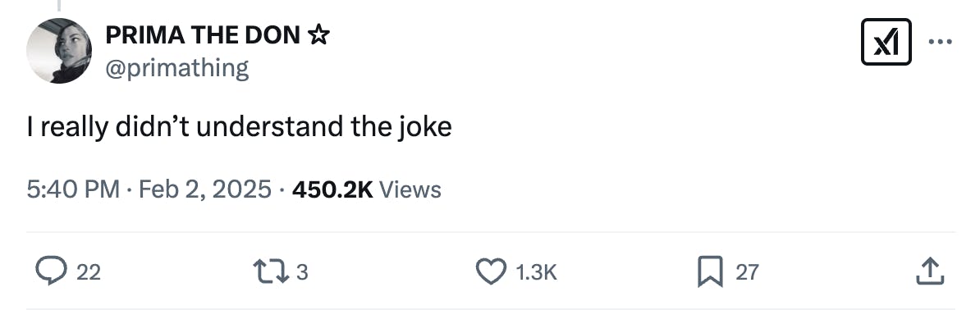The height and width of the screenshot is (310, 980).
Task: Visit the @primathing handle link
Action: [176, 67]
